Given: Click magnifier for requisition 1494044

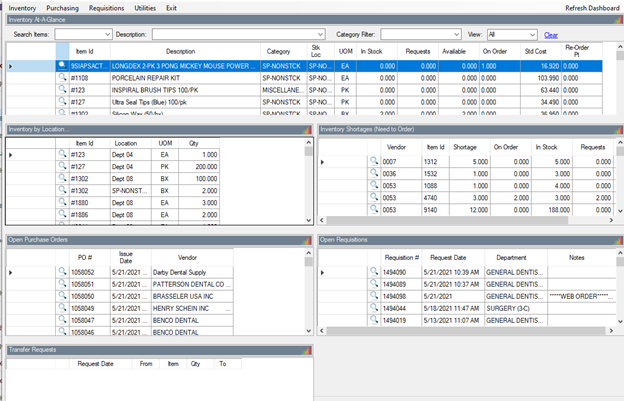Looking at the screenshot, I should coord(374,308).
